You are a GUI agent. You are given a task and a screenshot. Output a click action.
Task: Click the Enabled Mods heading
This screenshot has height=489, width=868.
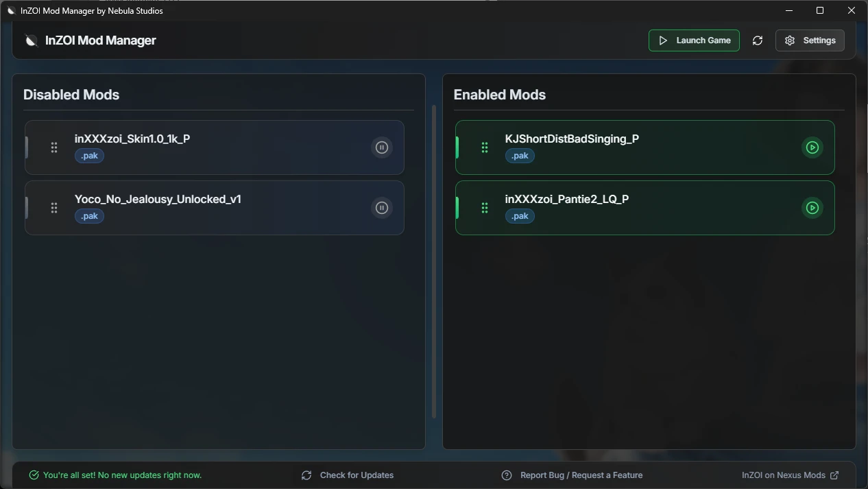(x=500, y=95)
